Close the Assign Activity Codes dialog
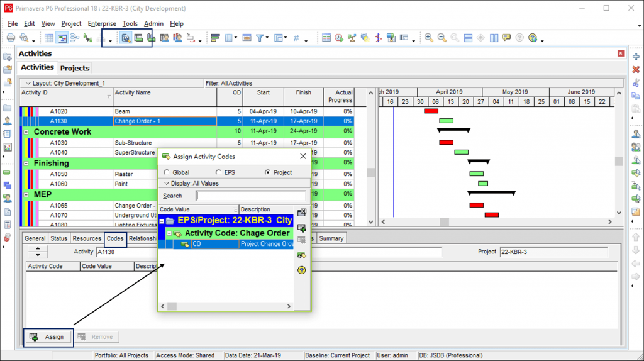 click(x=303, y=157)
